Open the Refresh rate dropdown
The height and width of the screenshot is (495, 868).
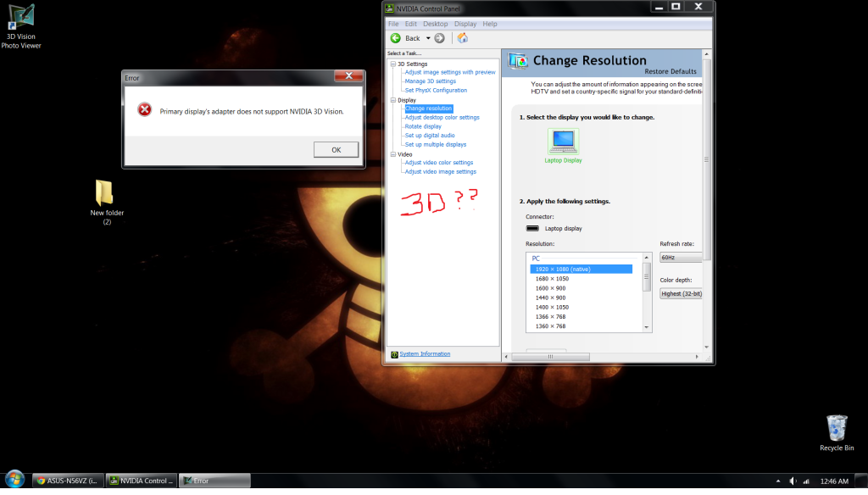click(681, 257)
